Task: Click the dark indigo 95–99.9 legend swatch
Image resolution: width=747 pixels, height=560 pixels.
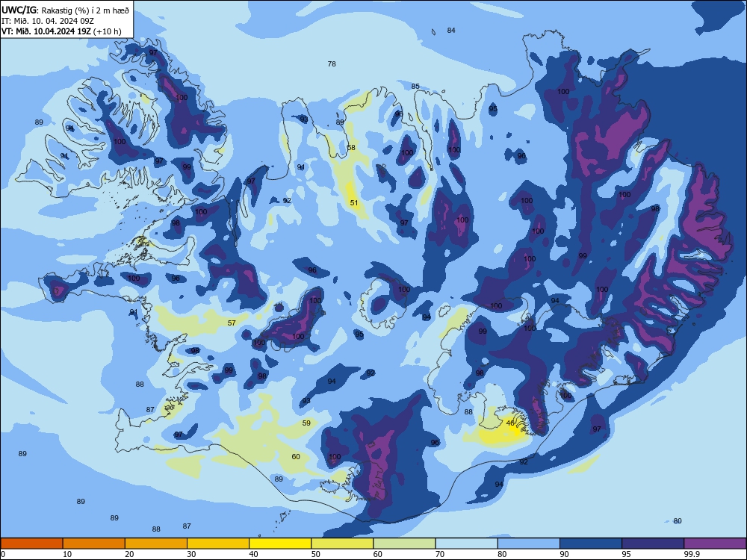Action: 653,544
